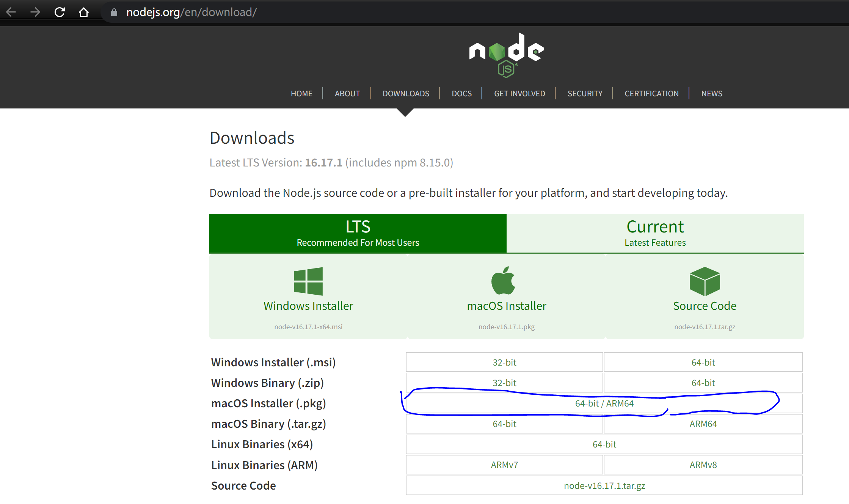Open the DOWNLOADS navigation item
The height and width of the screenshot is (504, 849).
pos(406,93)
